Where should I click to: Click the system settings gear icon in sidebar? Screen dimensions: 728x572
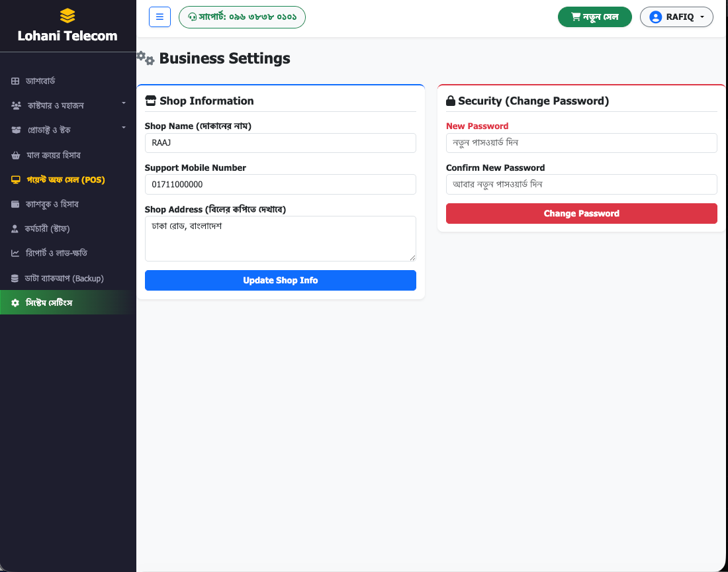(15, 303)
